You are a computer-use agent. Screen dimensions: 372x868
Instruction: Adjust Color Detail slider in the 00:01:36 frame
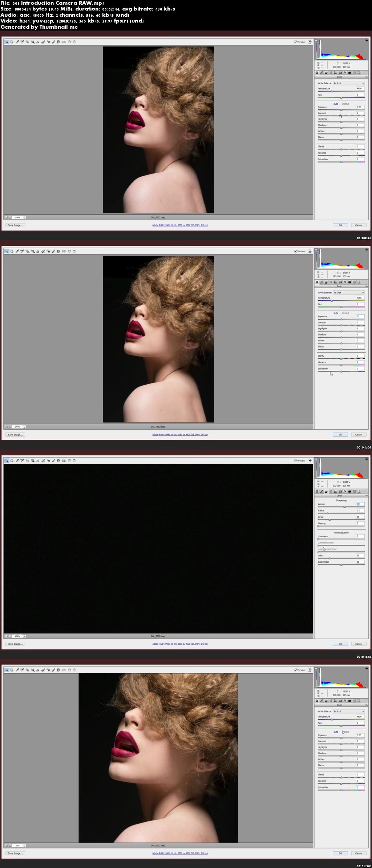tap(341, 565)
